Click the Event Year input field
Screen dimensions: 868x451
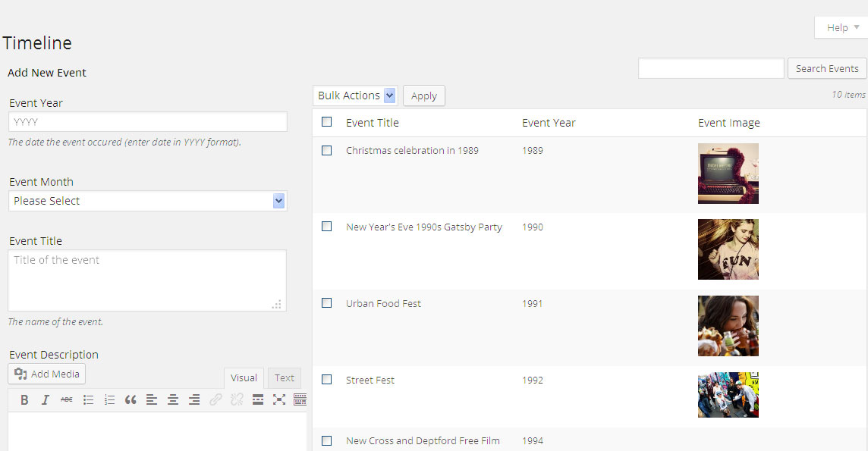click(x=148, y=122)
